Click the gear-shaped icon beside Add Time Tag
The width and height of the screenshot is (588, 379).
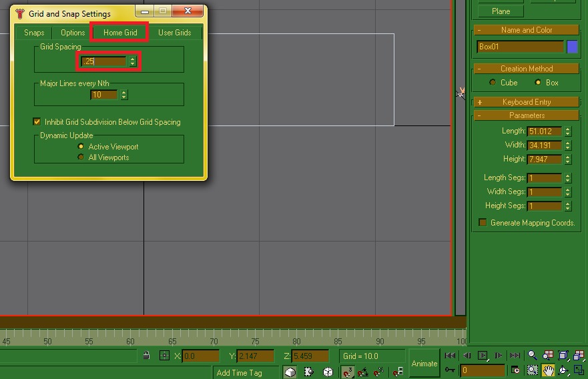pyautogui.click(x=308, y=372)
